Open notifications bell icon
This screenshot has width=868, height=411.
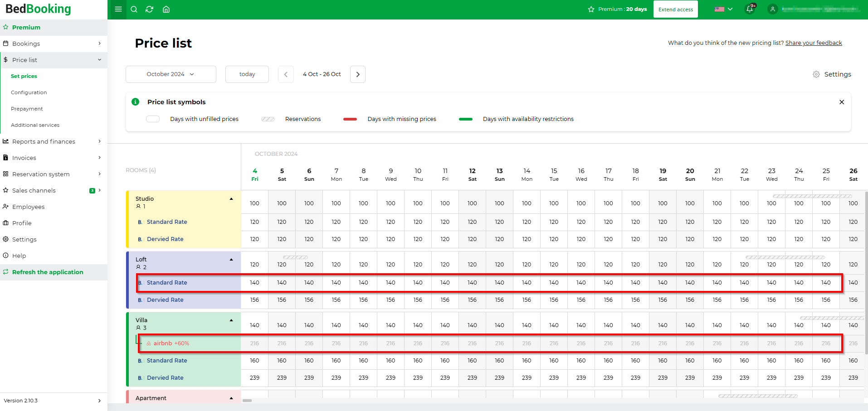750,9
